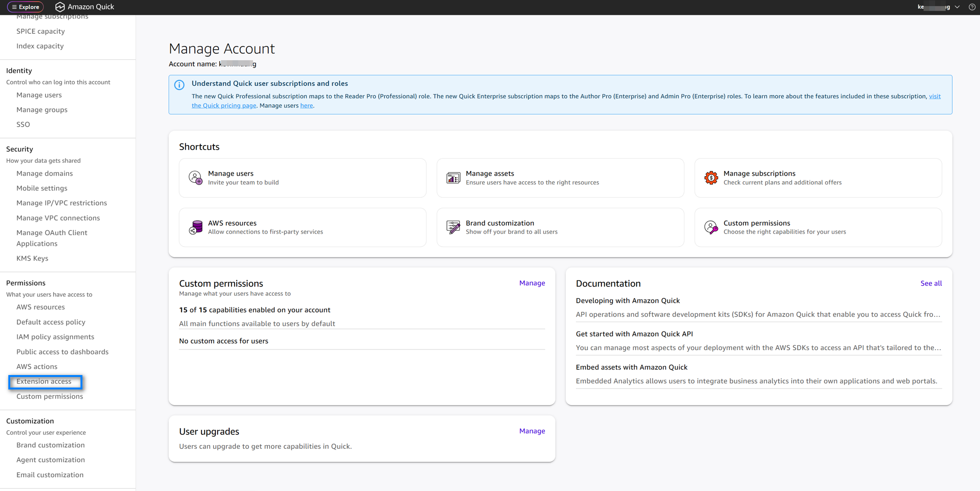Open the Custom permissions shortcut card
Screen dimensions: 980x491
818,227
